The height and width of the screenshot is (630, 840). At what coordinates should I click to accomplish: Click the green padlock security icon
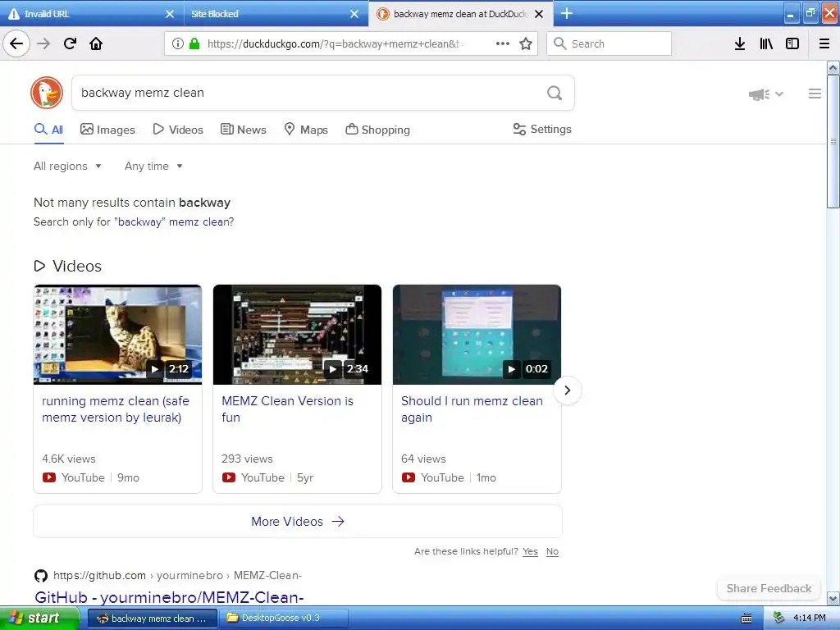[x=194, y=43]
